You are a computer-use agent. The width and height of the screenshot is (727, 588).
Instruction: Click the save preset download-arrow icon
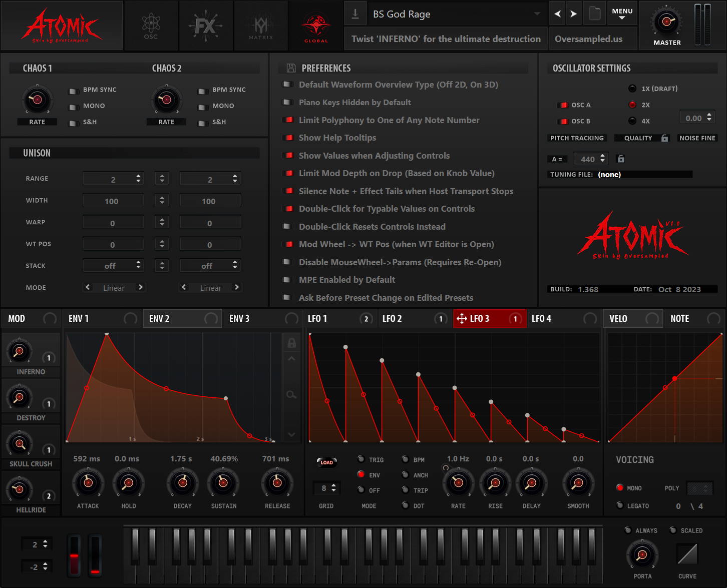click(355, 14)
